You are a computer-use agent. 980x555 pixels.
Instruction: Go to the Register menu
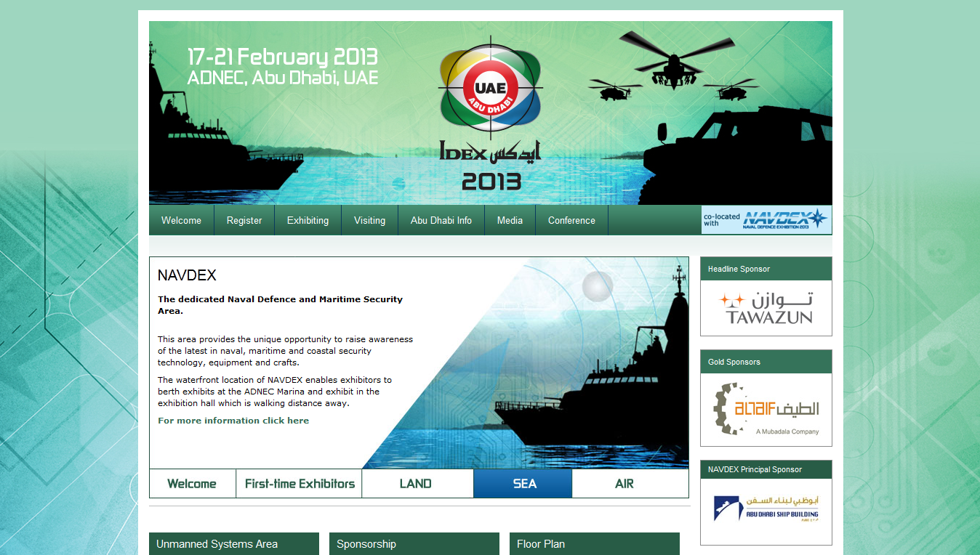(244, 220)
